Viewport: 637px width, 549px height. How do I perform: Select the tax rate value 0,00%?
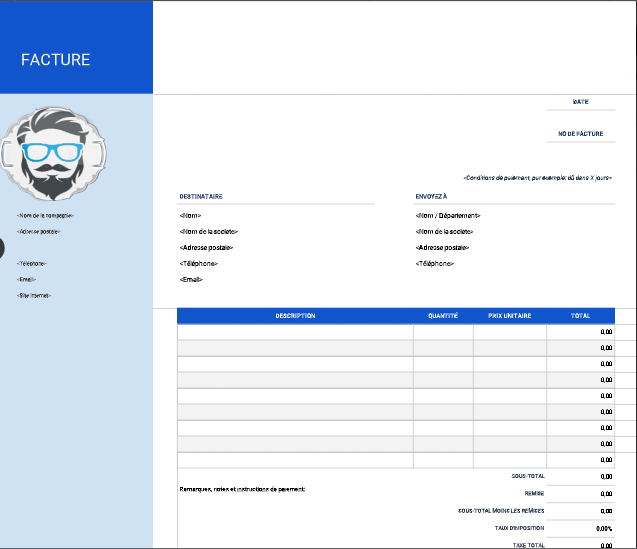[x=604, y=529]
